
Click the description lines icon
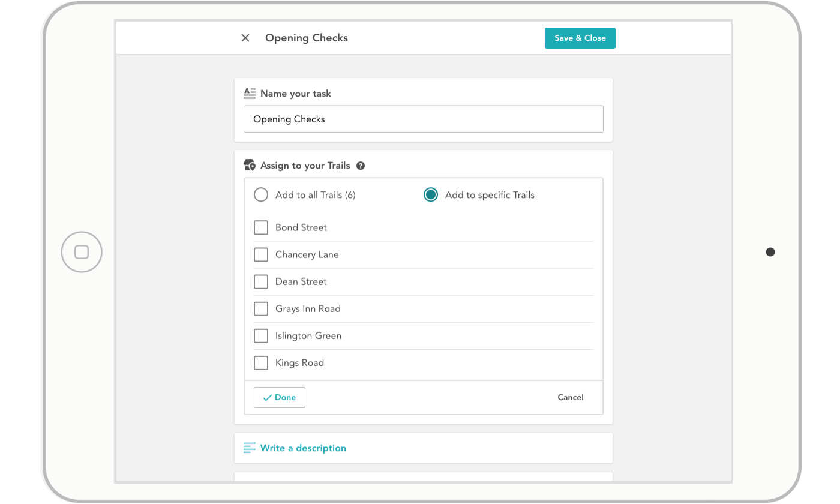(x=250, y=448)
